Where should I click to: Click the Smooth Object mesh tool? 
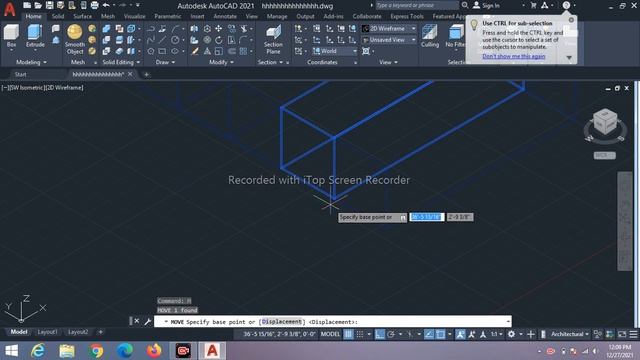click(75, 39)
